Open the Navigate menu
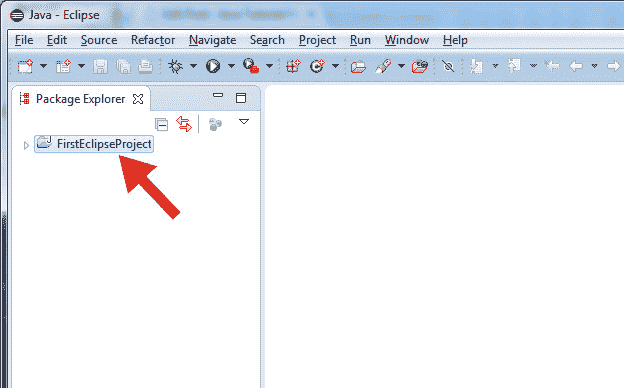Screen dimensions: 624x388 click(x=213, y=40)
